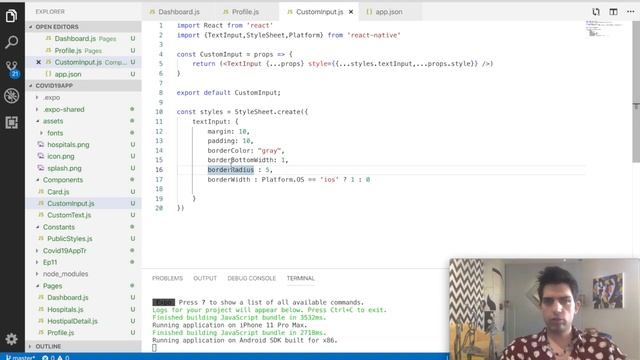640x360 pixels.
Task: Open the Manage gear settings icon
Action: pyautogui.click(x=11, y=339)
